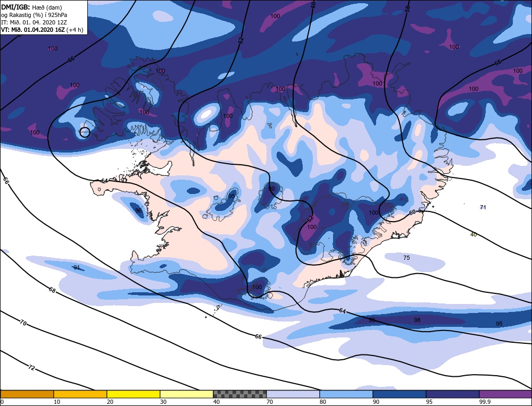Click the yellow '40' value on the map
The width and height of the screenshot is (532, 406).
pyautogui.click(x=473, y=234)
